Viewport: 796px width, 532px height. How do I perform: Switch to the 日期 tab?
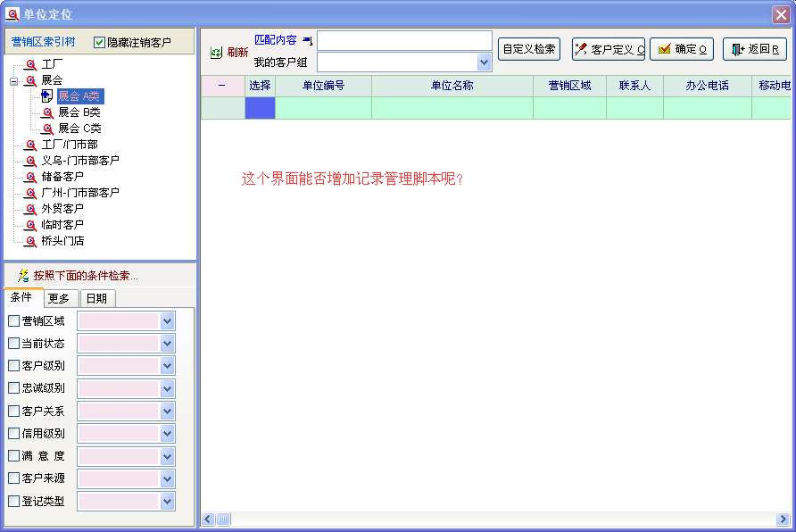(x=97, y=299)
